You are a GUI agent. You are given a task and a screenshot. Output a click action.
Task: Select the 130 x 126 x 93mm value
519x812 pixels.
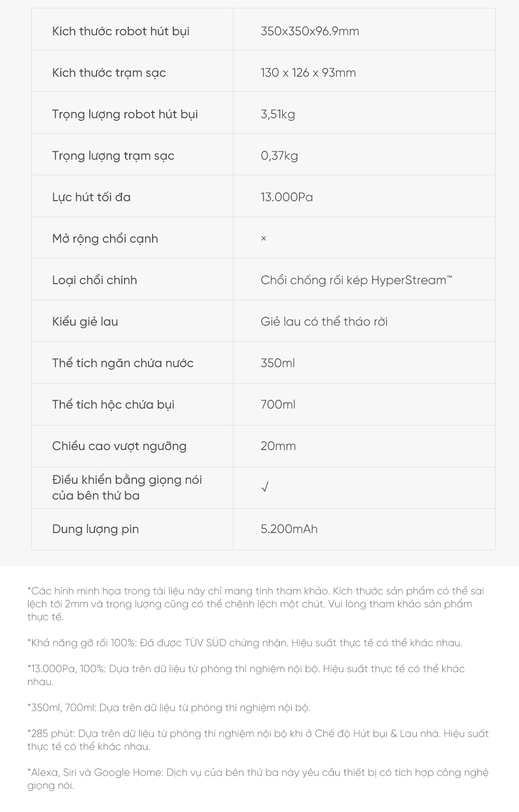pyautogui.click(x=308, y=73)
